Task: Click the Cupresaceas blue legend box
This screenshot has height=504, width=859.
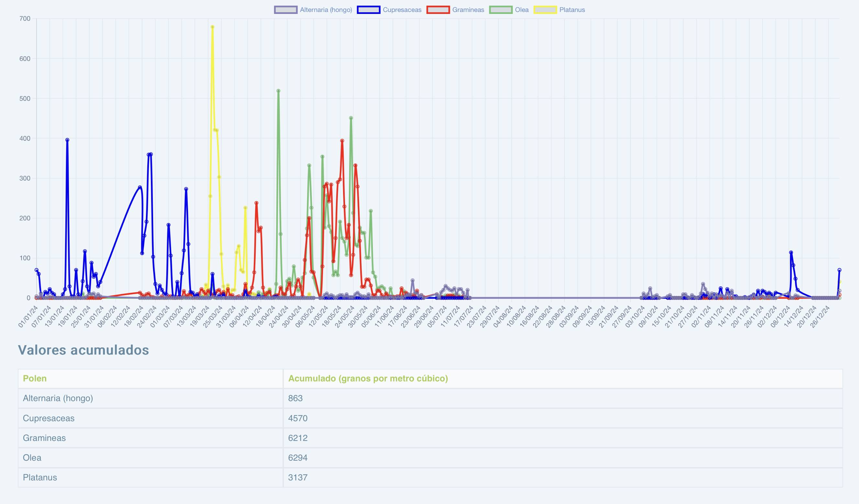Action: [x=368, y=10]
